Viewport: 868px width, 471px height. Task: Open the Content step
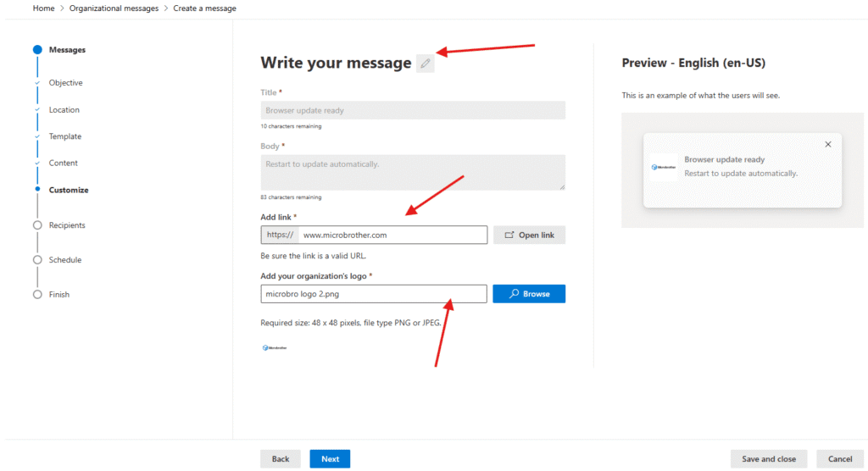[x=63, y=163]
